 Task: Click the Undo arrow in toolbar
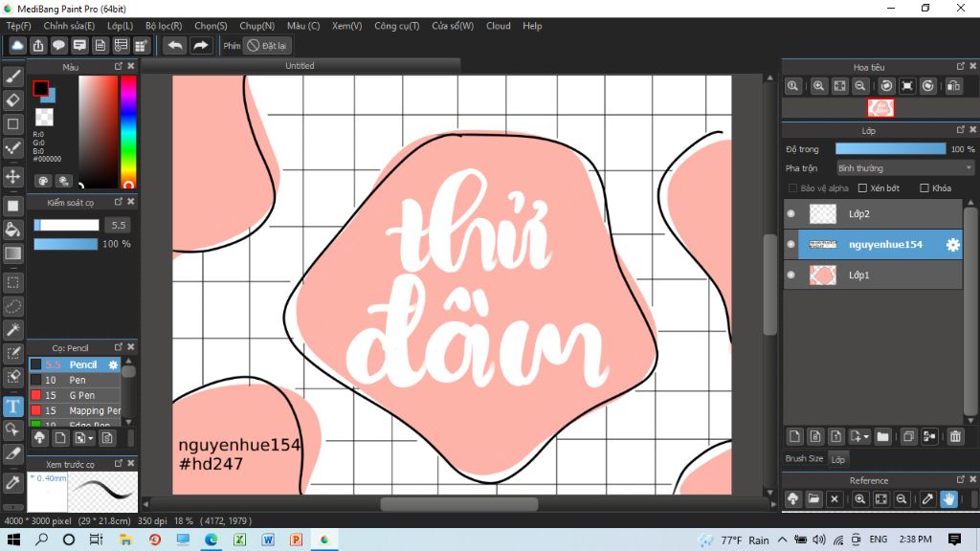click(x=176, y=46)
